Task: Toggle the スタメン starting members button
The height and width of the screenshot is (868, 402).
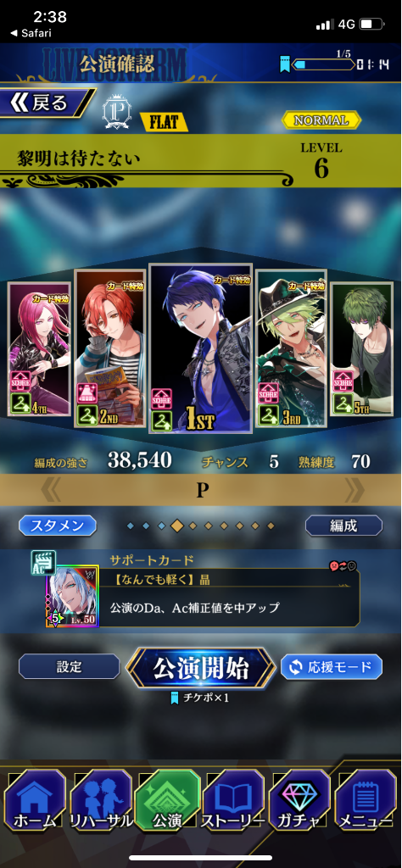Action: [58, 526]
